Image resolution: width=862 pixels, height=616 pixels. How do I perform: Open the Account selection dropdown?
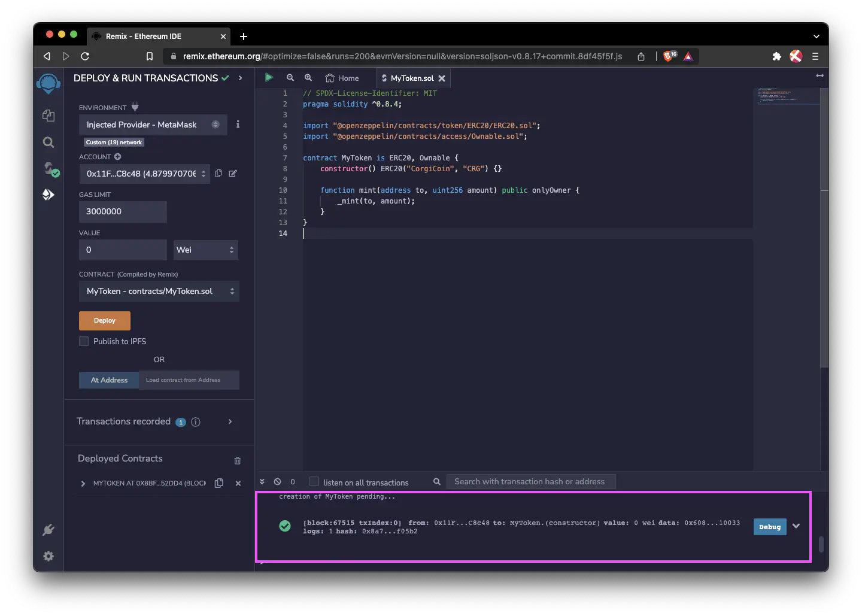tap(144, 174)
